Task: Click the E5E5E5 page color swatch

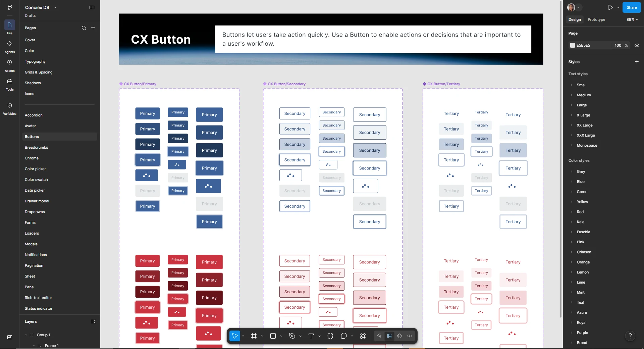Action: [x=573, y=45]
